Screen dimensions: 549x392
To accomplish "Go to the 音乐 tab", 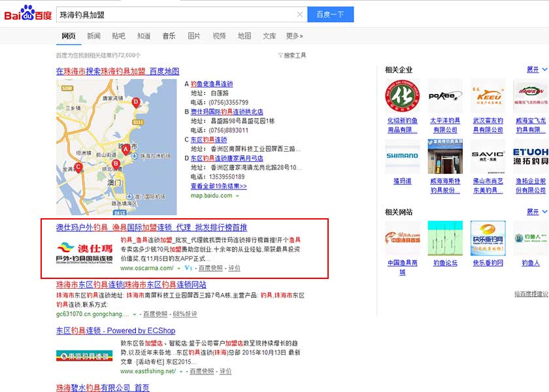I will pyautogui.click(x=169, y=36).
